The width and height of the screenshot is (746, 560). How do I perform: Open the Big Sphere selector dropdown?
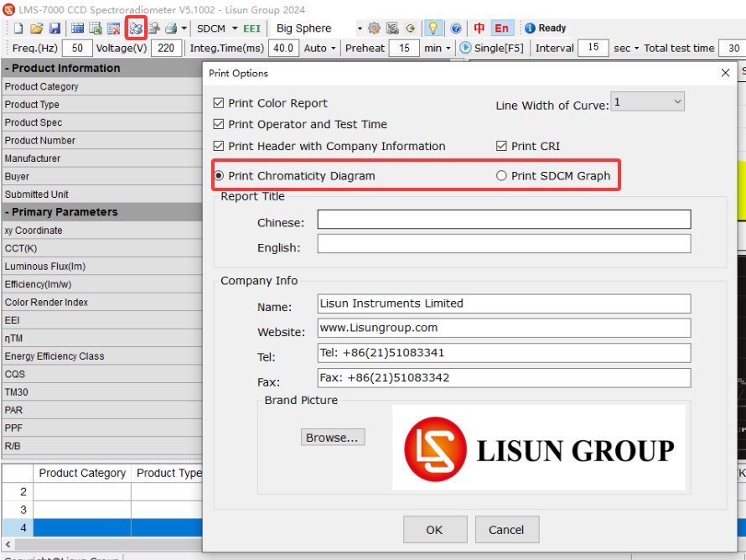click(x=360, y=29)
